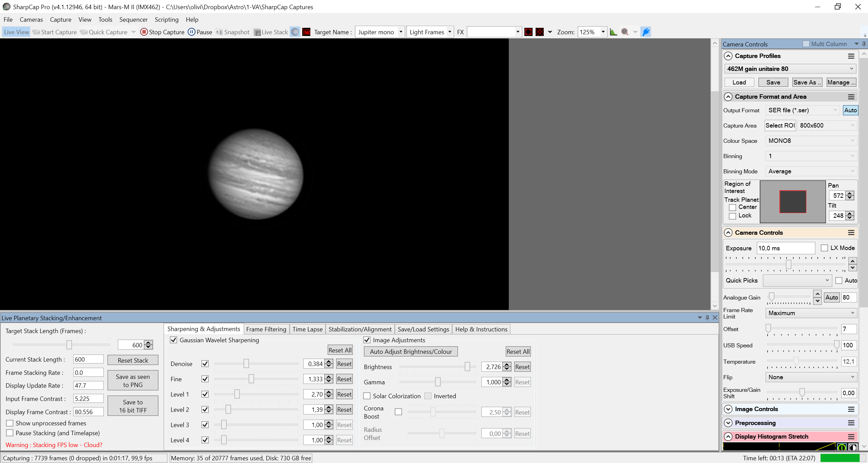Click the red crosshair reticule icon

point(540,32)
